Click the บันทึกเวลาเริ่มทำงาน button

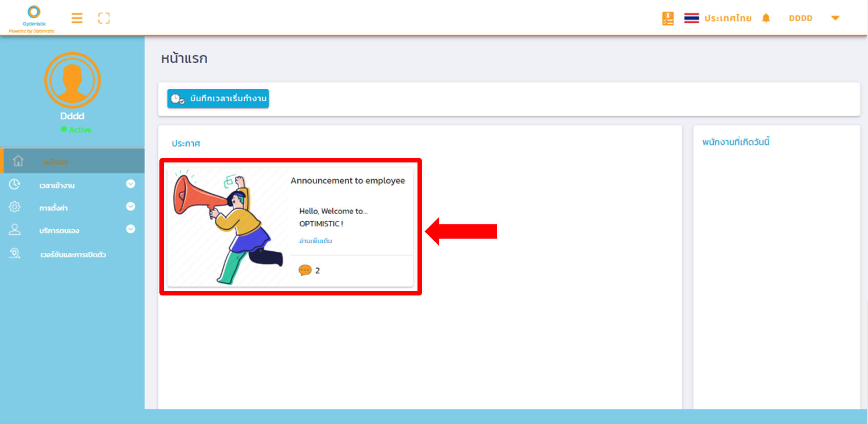tap(218, 99)
